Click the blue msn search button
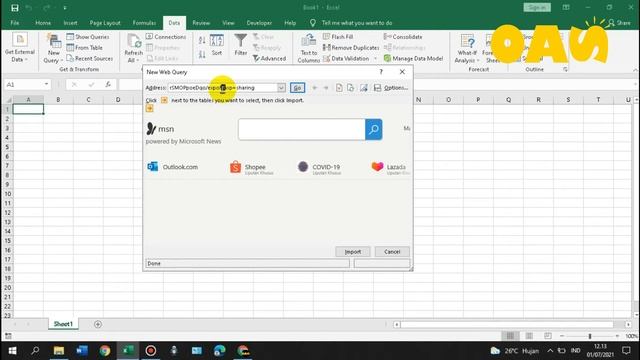 pos(373,129)
